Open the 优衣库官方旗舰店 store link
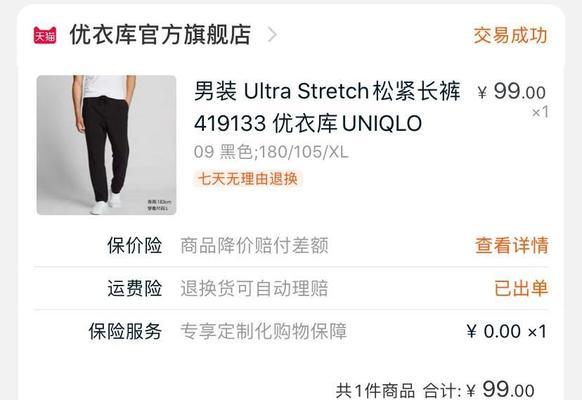 pos(160,35)
